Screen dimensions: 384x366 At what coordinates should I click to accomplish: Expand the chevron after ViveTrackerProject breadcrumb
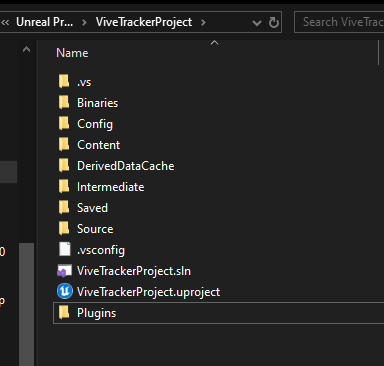click(203, 23)
